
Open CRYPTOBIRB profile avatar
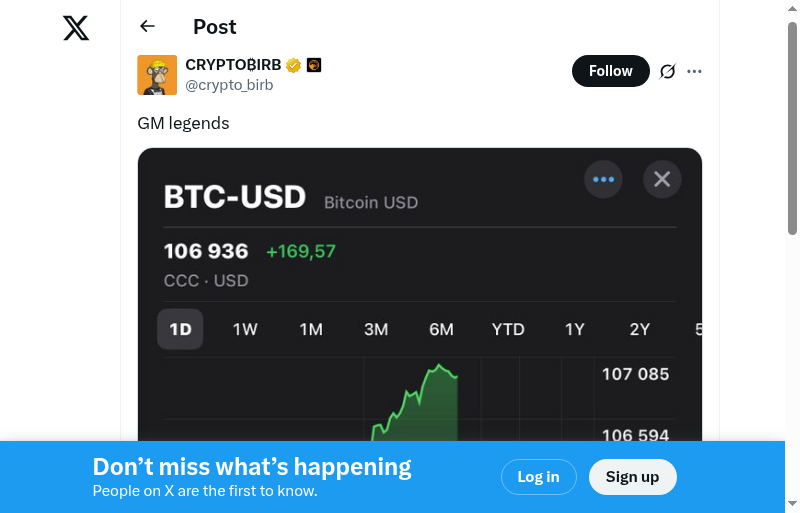tap(157, 75)
